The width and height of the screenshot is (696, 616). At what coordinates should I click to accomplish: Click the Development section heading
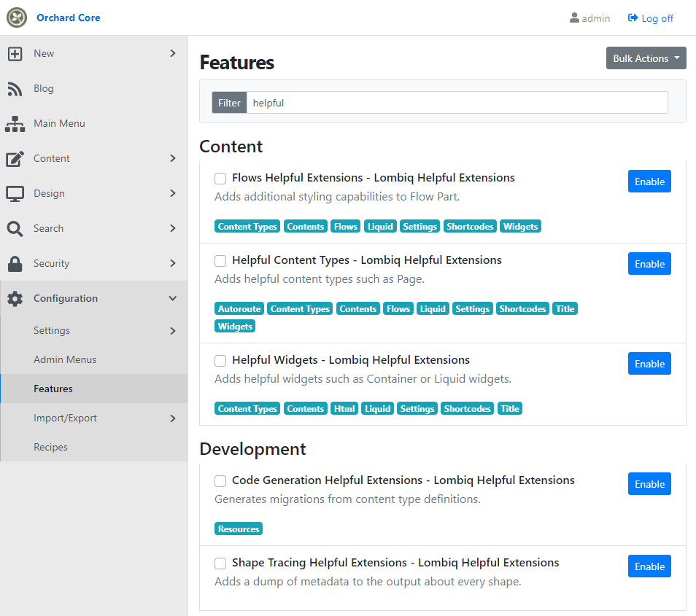coord(252,449)
